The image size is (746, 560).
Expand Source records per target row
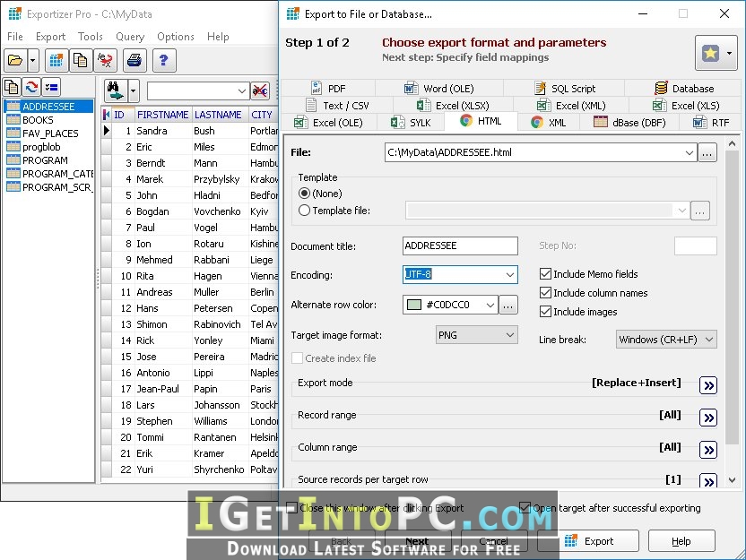pyautogui.click(x=708, y=480)
